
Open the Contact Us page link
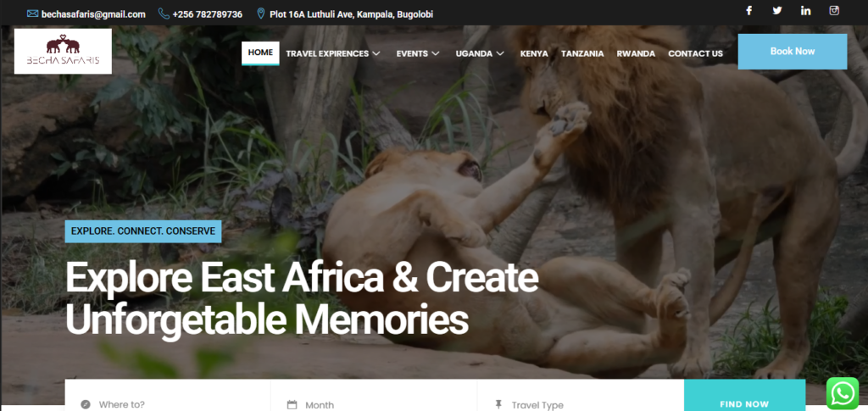[x=695, y=53]
